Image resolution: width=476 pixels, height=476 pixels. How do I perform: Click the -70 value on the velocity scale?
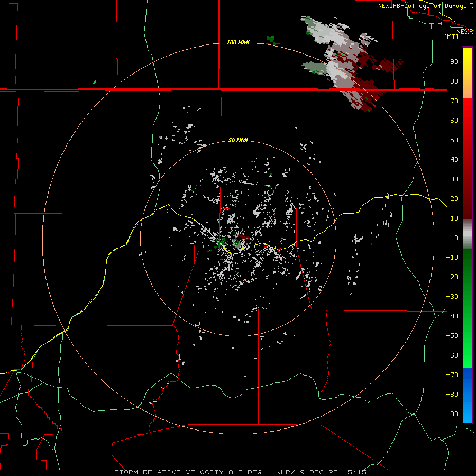coord(452,375)
